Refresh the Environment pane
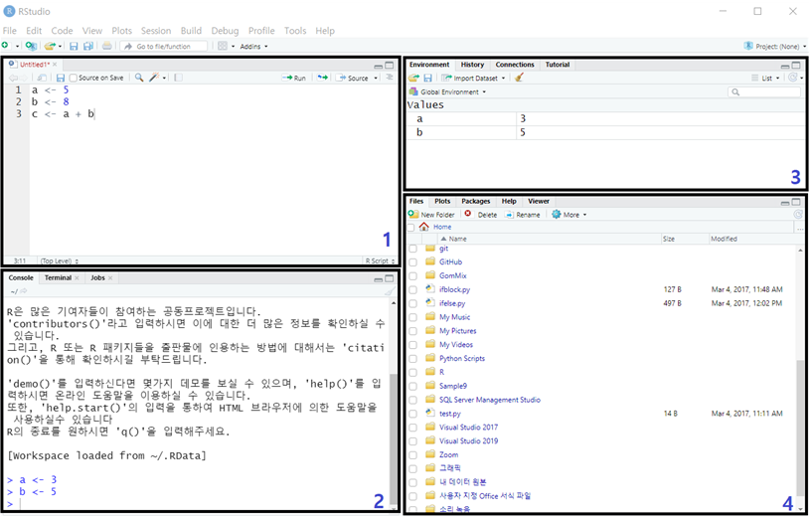This screenshot has width=812, height=519. [x=792, y=78]
